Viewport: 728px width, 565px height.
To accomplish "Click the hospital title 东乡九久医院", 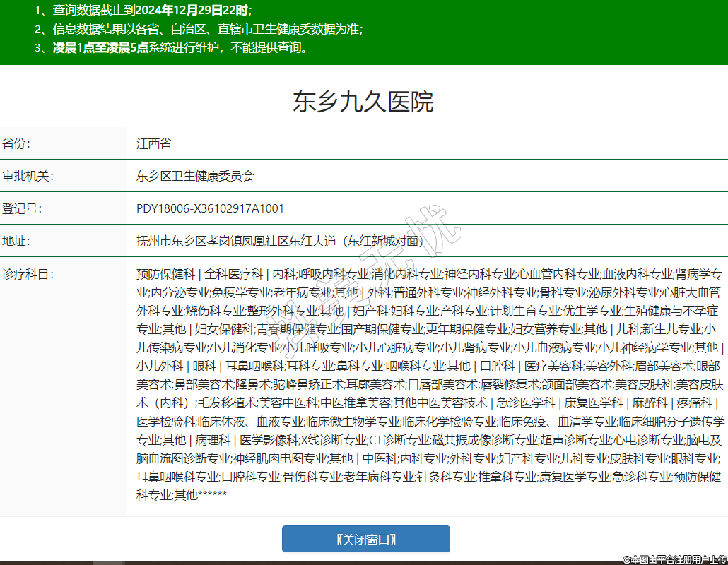I will (x=363, y=102).
